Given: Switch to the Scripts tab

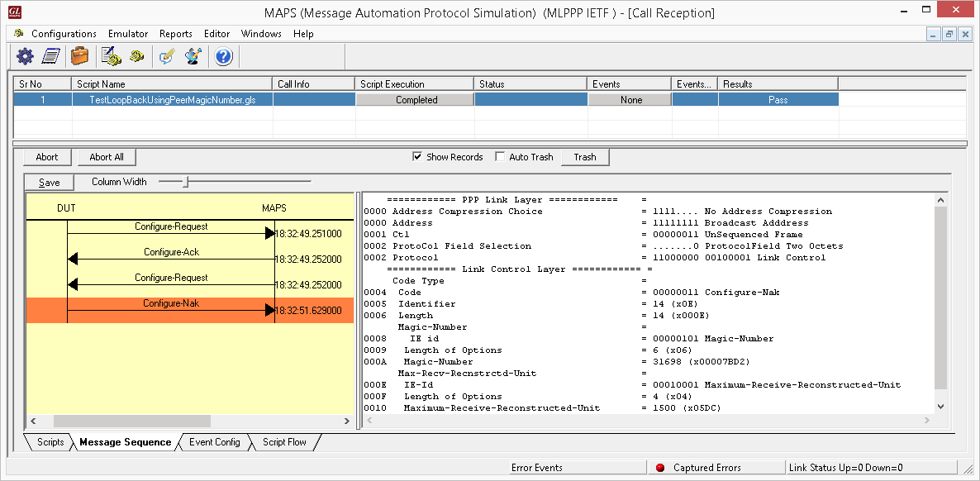Looking at the screenshot, I should (x=50, y=442).
